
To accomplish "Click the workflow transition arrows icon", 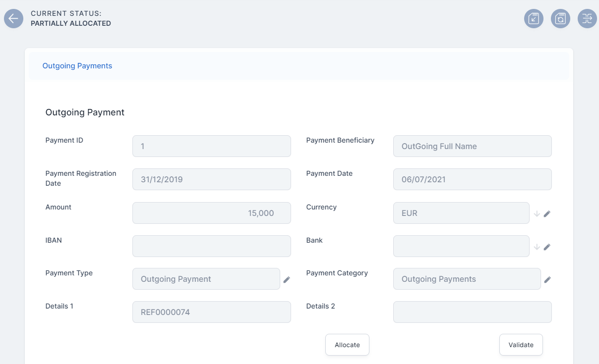I will (x=587, y=19).
